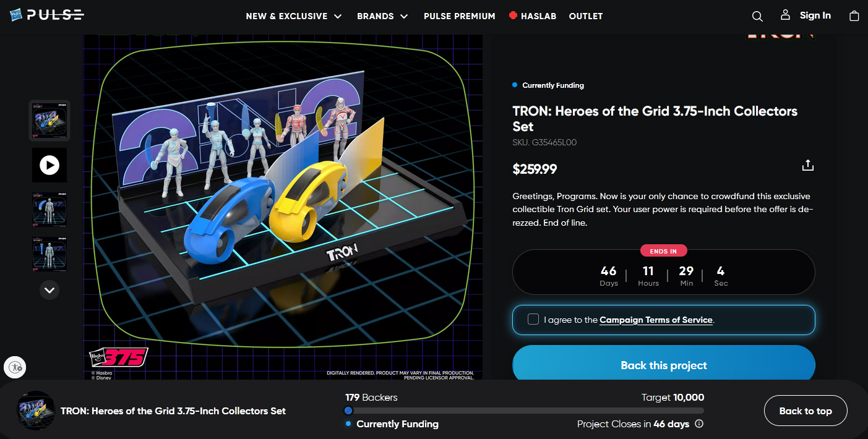Click the user account icon

pos(785,15)
